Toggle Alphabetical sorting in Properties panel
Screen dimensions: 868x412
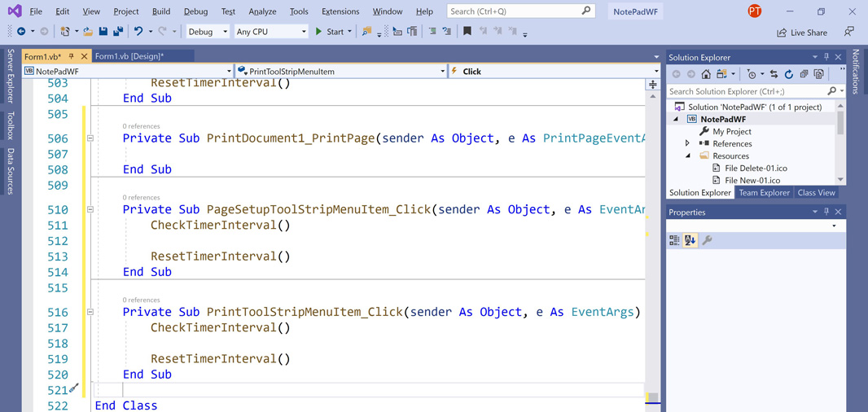tap(690, 239)
